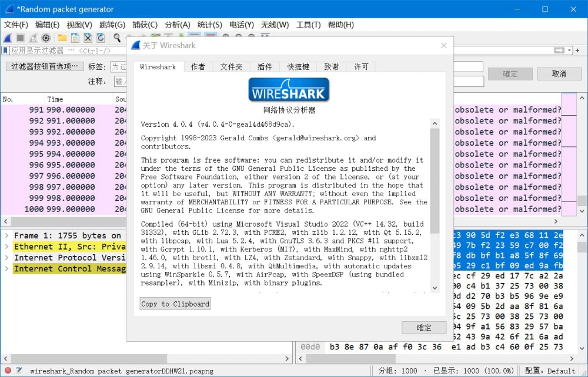Click the display filter bookmark icon

click(x=5, y=51)
